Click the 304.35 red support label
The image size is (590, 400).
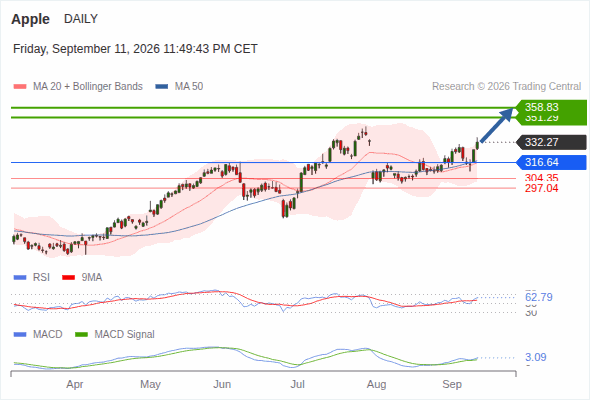tap(541, 178)
